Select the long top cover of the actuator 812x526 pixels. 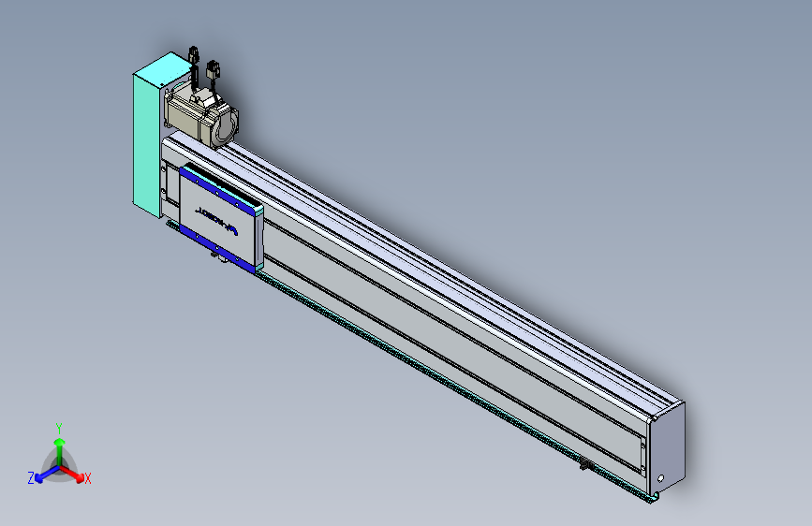tap(424, 274)
